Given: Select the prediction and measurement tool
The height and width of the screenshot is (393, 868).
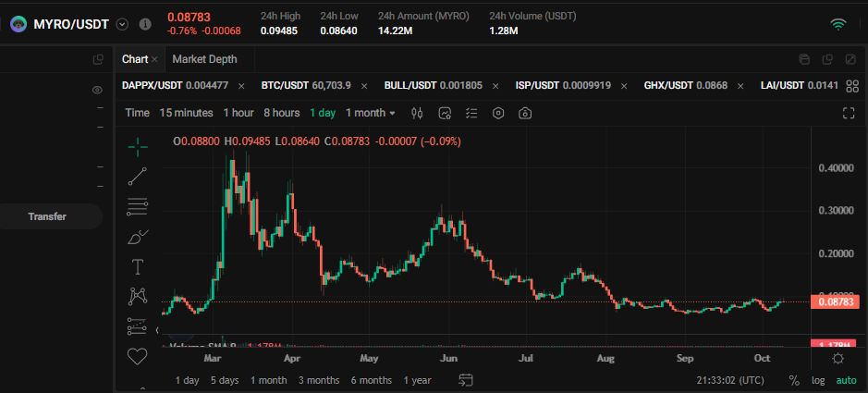Looking at the screenshot, I should 137,326.
